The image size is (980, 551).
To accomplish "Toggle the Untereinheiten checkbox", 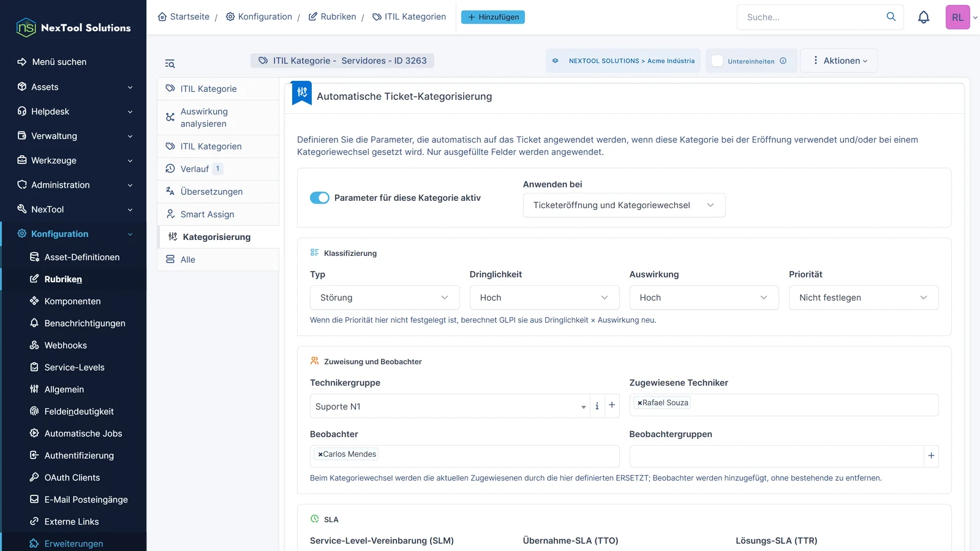I will click(x=717, y=61).
